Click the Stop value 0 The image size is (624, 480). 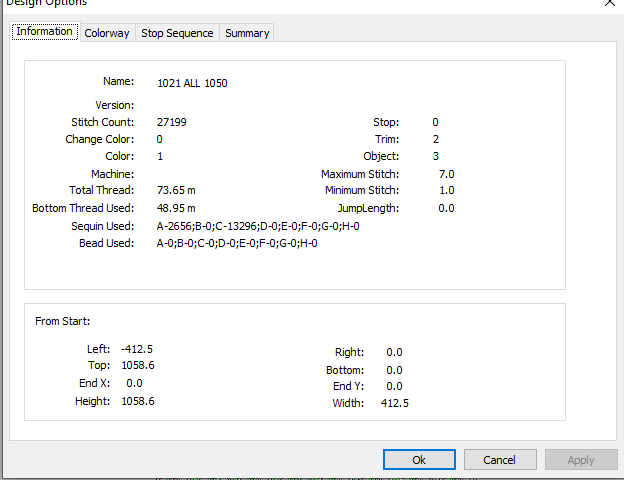pos(435,122)
